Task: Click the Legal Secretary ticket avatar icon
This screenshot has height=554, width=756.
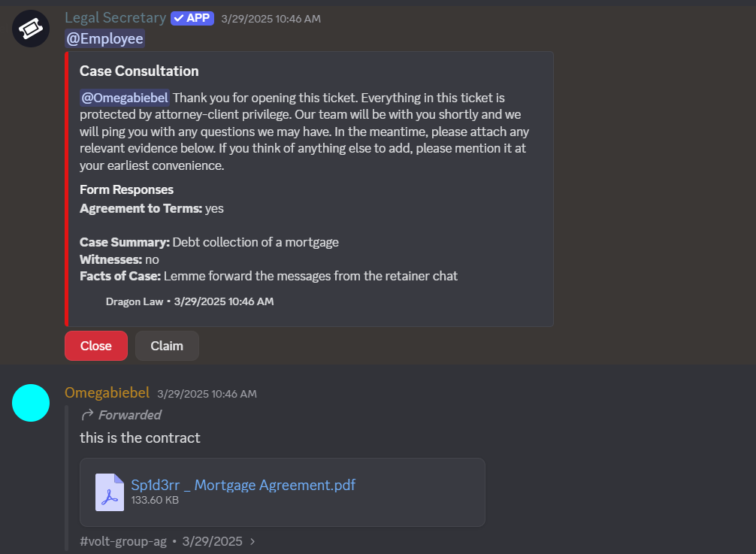Action: 31,29
